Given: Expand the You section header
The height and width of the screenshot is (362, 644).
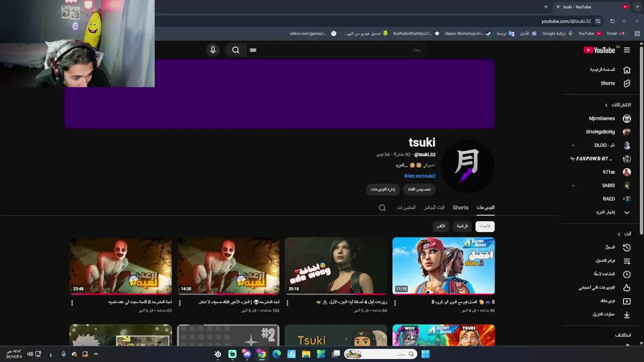Looking at the screenshot, I should point(624,234).
